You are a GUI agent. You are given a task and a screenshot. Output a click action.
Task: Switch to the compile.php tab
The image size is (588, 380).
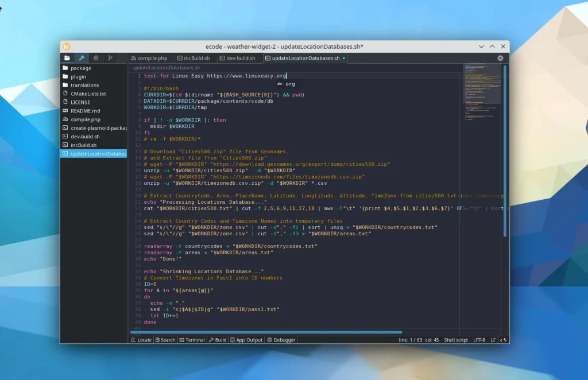click(149, 58)
